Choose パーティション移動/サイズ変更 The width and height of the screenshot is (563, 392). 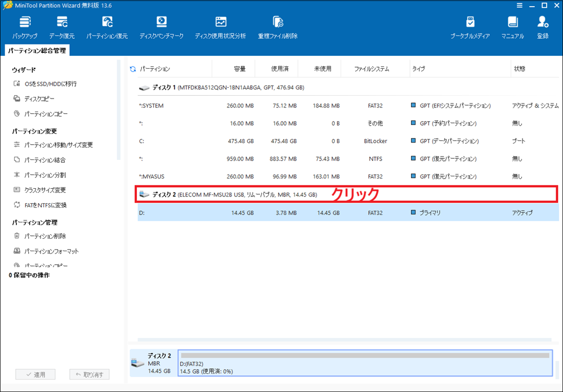tap(53, 145)
